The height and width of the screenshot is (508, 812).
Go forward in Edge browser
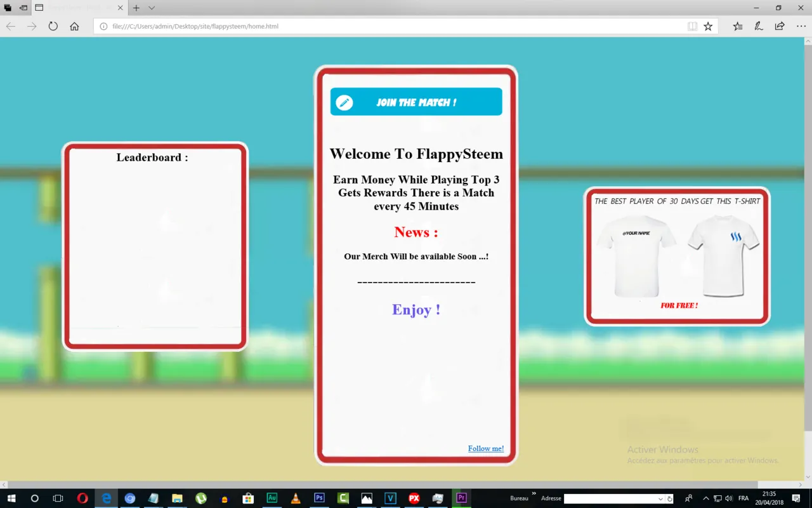click(x=32, y=27)
